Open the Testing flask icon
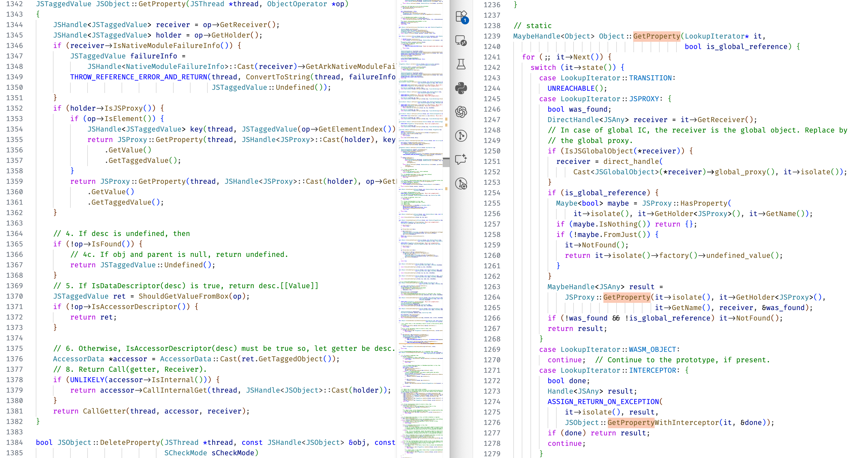Image resolution: width=868 pixels, height=458 pixels. coord(461,64)
